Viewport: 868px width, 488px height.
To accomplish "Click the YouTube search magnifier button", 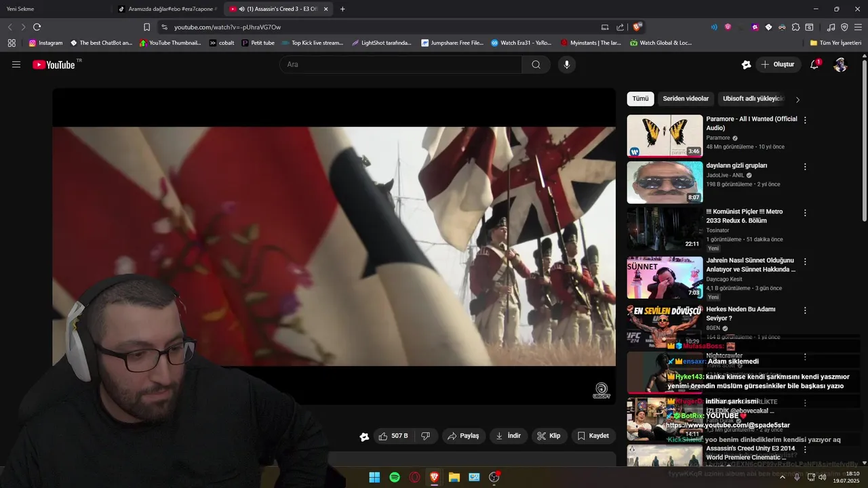I will (x=536, y=64).
